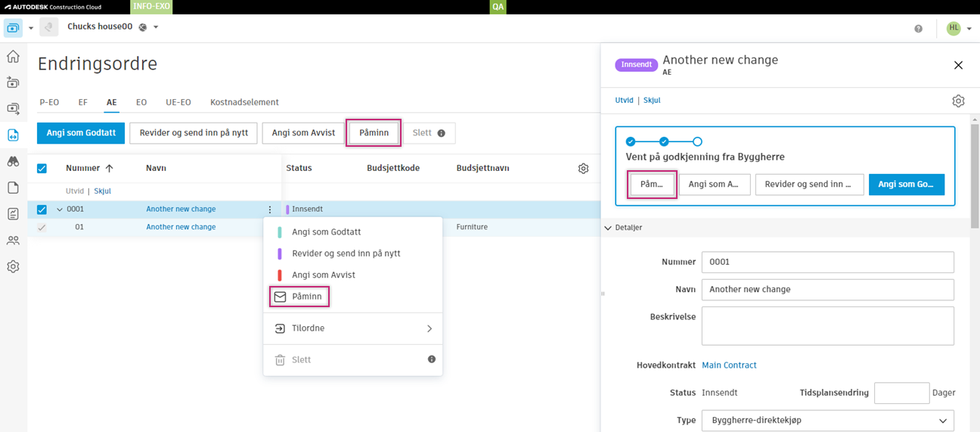
Task: Open the Type dropdown Byggherre-direktekjøp
Action: (827, 421)
